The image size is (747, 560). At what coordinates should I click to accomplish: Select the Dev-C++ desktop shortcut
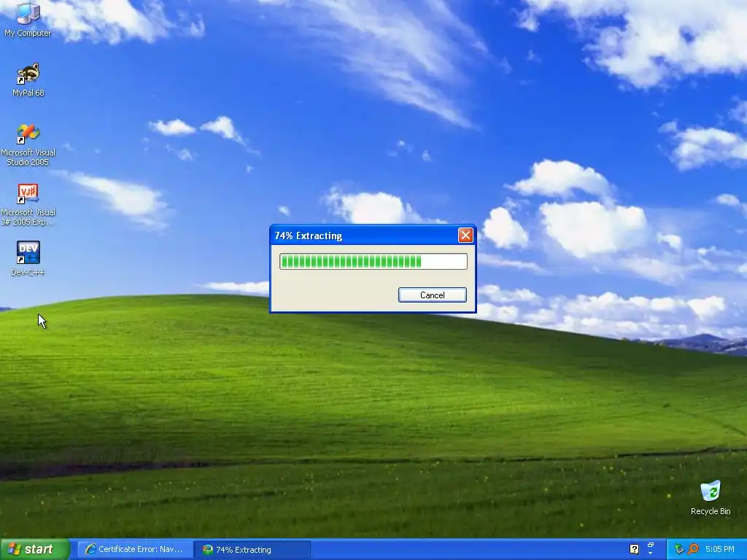click(28, 258)
